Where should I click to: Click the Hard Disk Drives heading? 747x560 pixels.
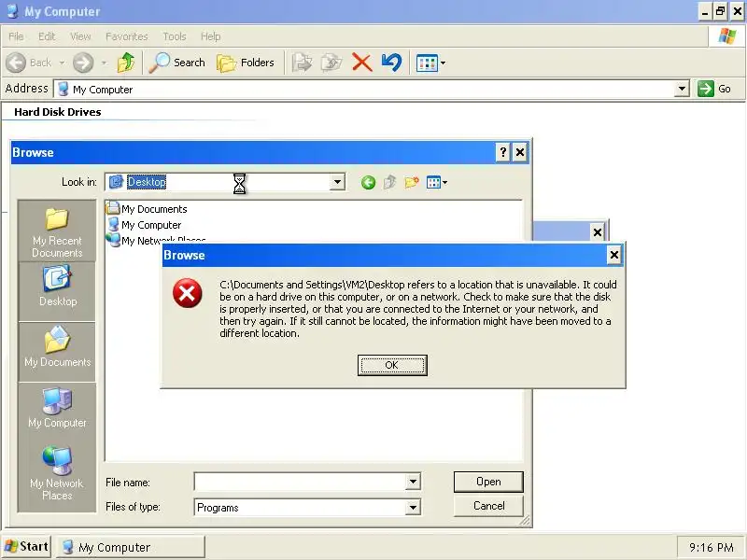pyautogui.click(x=58, y=112)
